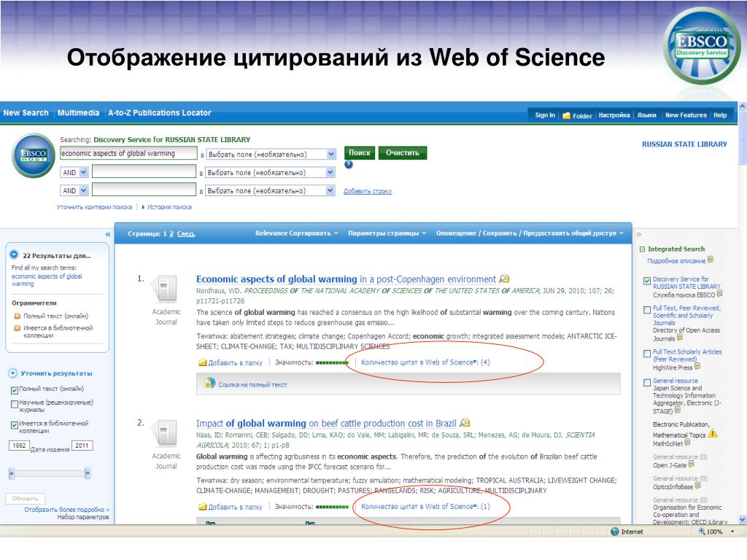Collapse 'Уточнить результаты' section
Image resolution: width=747 pixels, height=560 pixels.
pyautogui.click(x=13, y=373)
